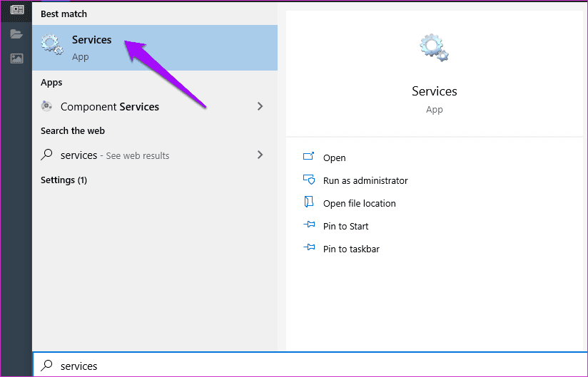Click the Pin to taskbar pin icon
This screenshot has height=377, width=588.
point(309,247)
